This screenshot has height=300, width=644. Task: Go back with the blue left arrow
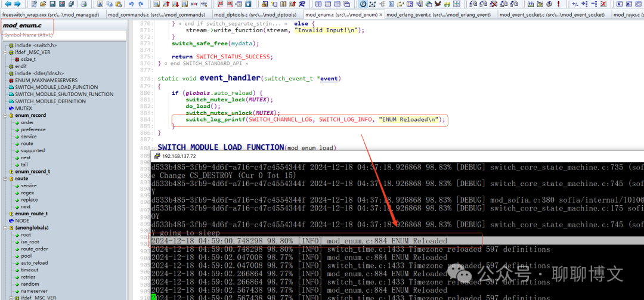pos(8,4)
